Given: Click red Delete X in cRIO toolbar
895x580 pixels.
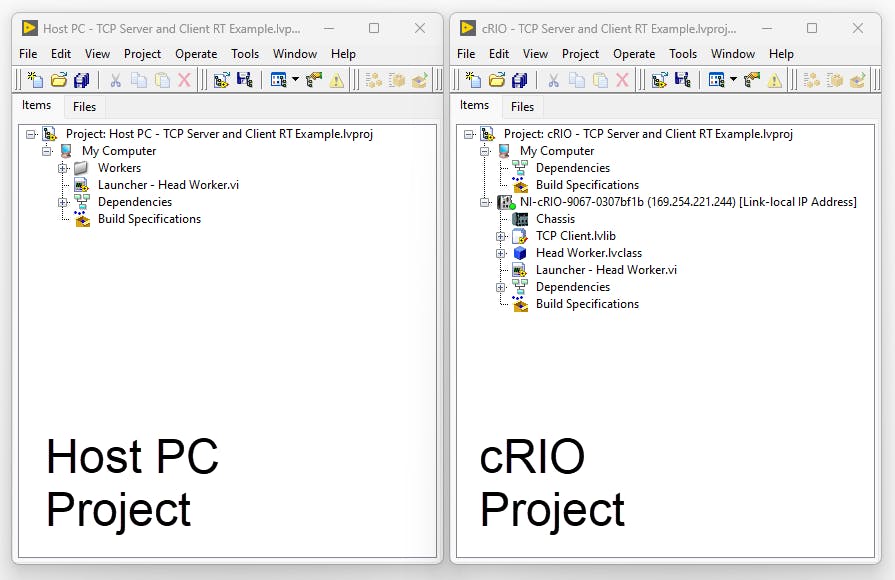Looking at the screenshot, I should [623, 80].
